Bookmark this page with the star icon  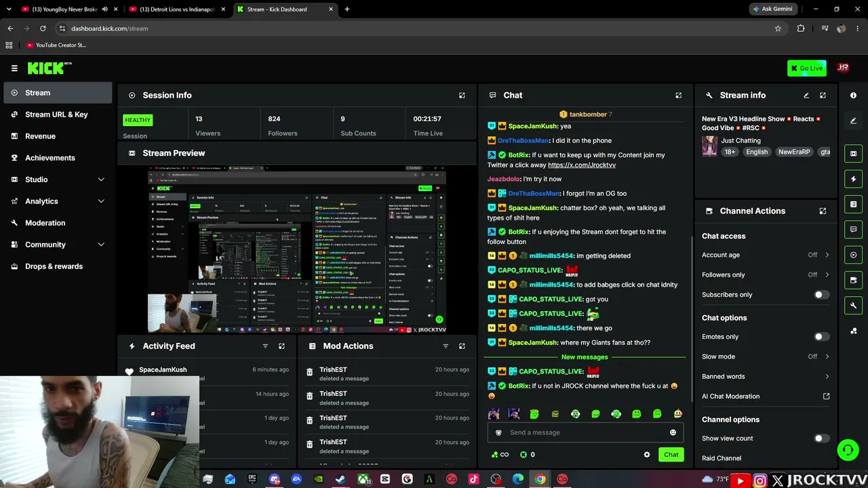(x=778, y=28)
